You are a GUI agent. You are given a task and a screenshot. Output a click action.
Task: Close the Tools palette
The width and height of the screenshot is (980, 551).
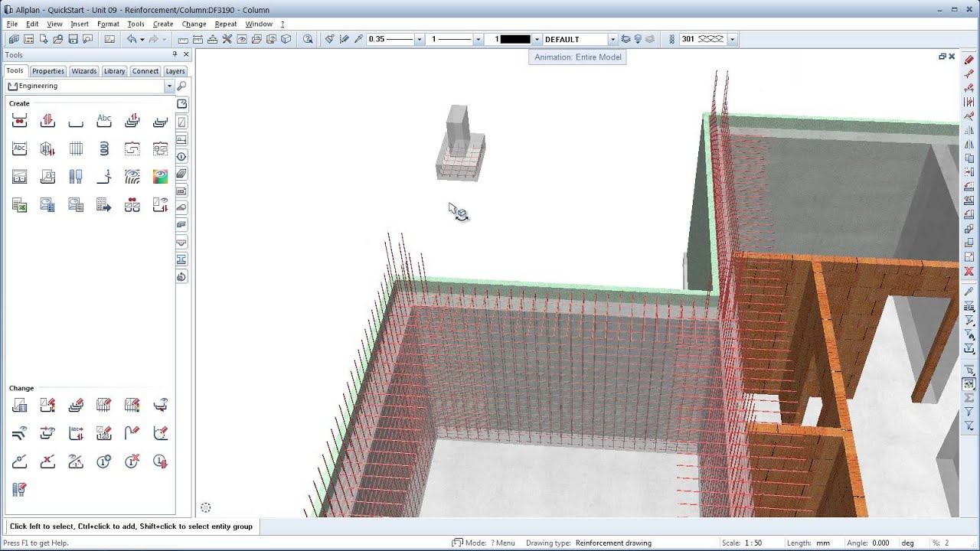(185, 54)
